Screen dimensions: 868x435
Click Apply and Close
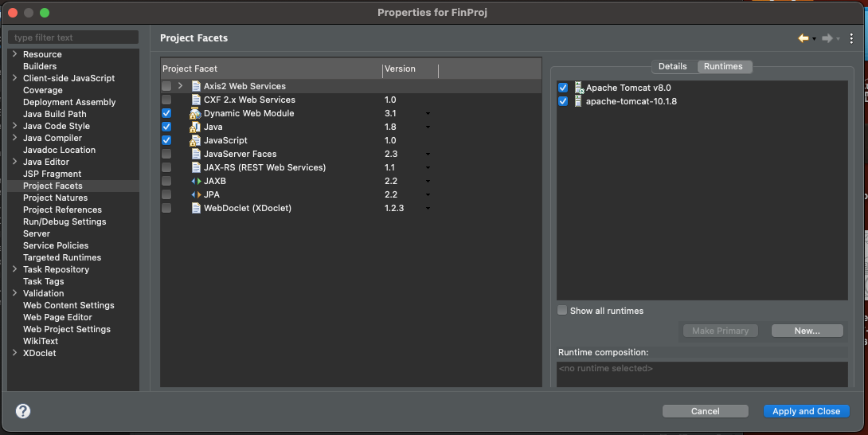tap(807, 411)
